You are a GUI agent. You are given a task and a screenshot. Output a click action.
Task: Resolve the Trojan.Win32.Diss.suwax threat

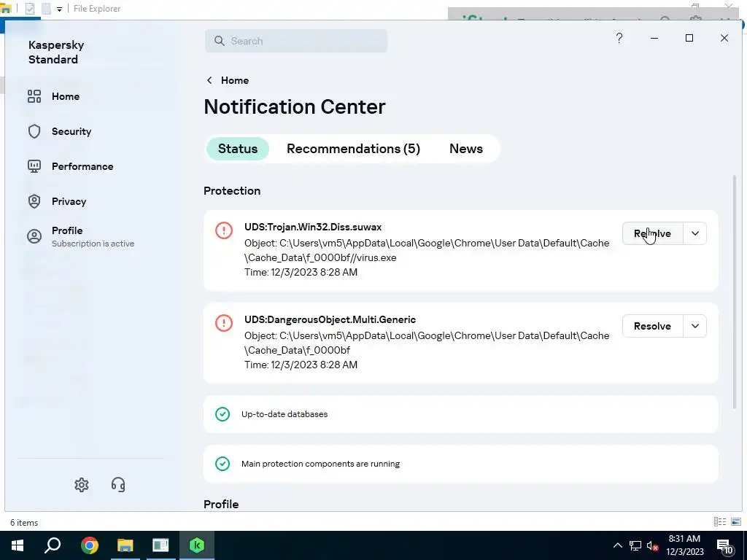click(653, 233)
